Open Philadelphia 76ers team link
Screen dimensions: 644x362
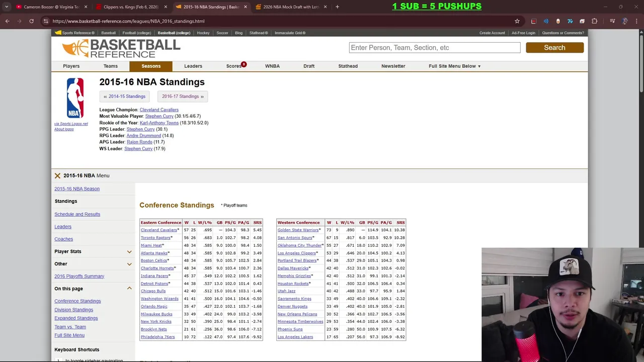(x=158, y=337)
